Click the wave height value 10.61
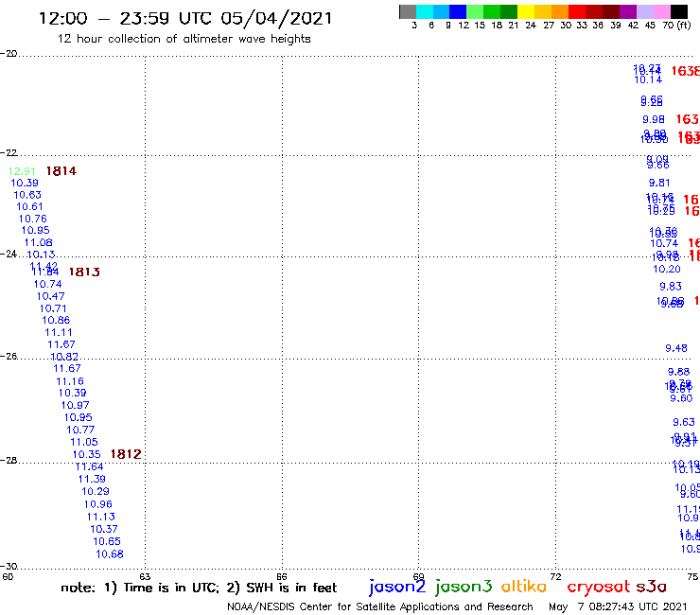The width and height of the screenshot is (700, 615). click(x=30, y=207)
